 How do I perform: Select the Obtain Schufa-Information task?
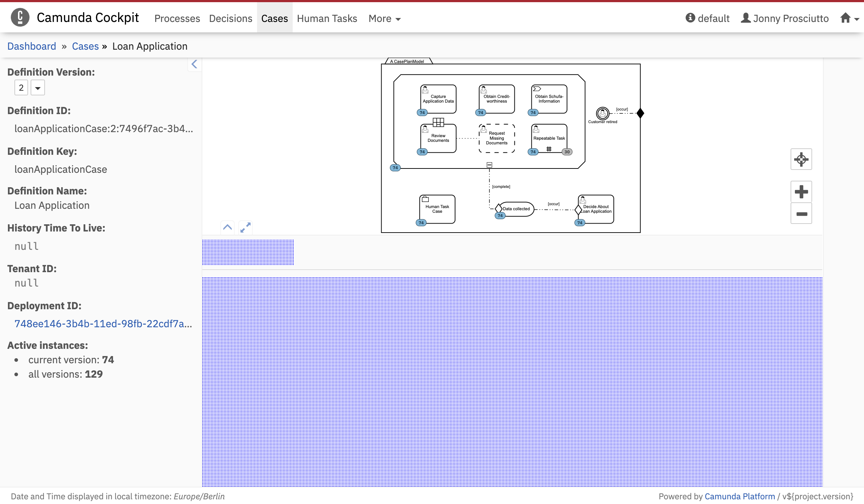pyautogui.click(x=549, y=99)
